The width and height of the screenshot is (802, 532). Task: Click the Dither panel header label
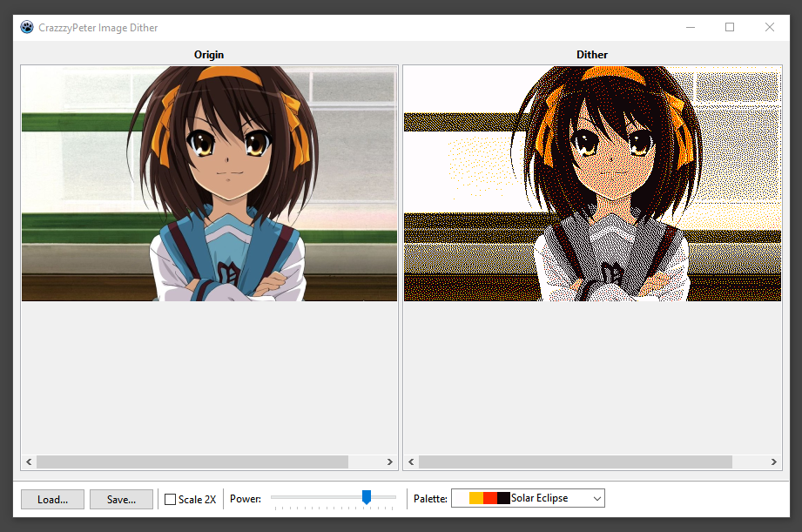pyautogui.click(x=592, y=54)
